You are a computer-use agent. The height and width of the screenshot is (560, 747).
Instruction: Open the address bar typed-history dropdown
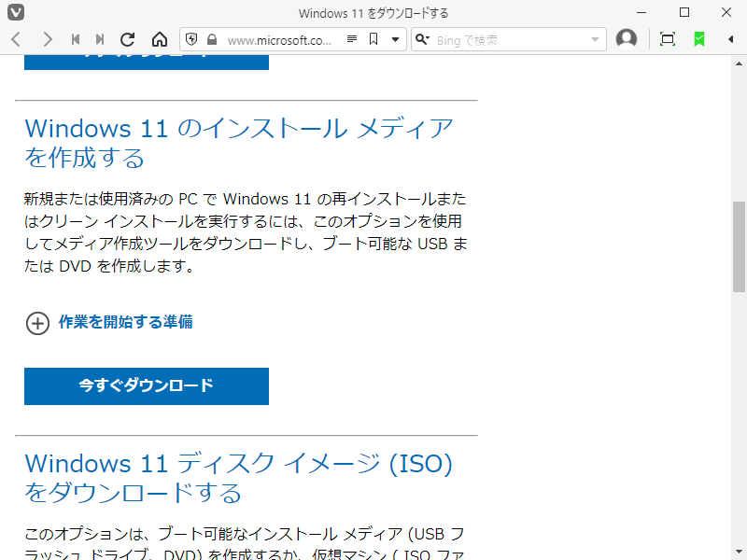(395, 39)
